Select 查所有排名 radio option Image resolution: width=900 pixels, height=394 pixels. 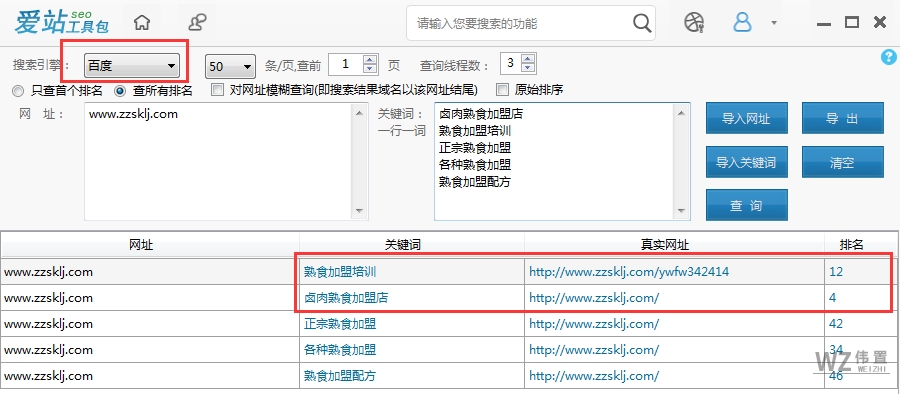[x=154, y=91]
